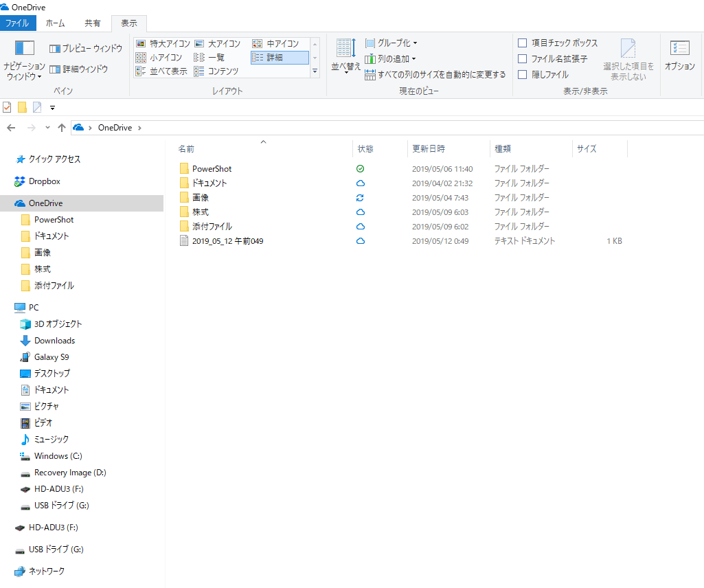Open Network in navigation pane (ネットワーク)
This screenshot has width=704, height=588.
pyautogui.click(x=47, y=572)
